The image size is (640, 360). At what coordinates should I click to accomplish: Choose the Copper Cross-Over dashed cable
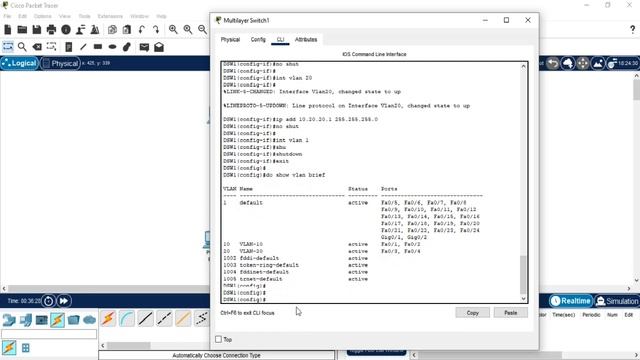(x=164, y=318)
